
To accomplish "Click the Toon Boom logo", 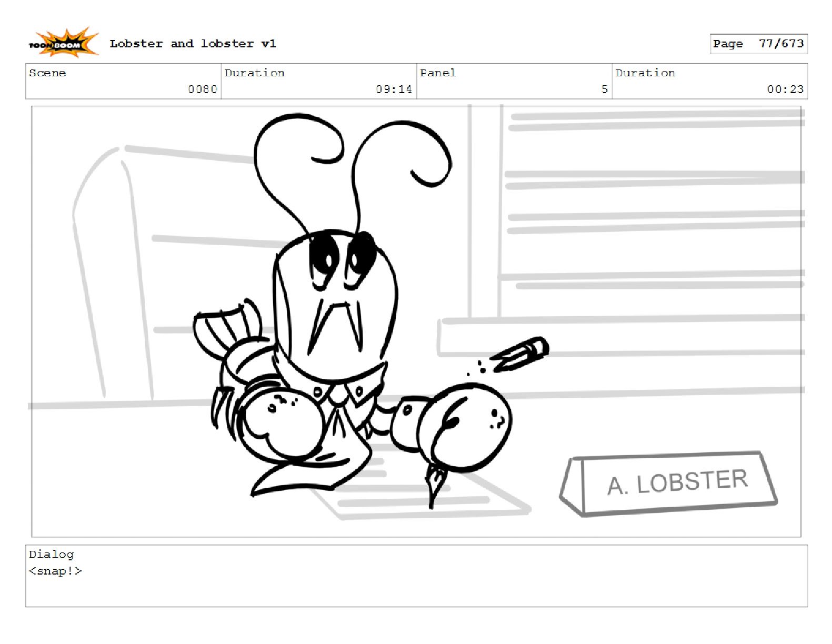I will pyautogui.click(x=63, y=43).
